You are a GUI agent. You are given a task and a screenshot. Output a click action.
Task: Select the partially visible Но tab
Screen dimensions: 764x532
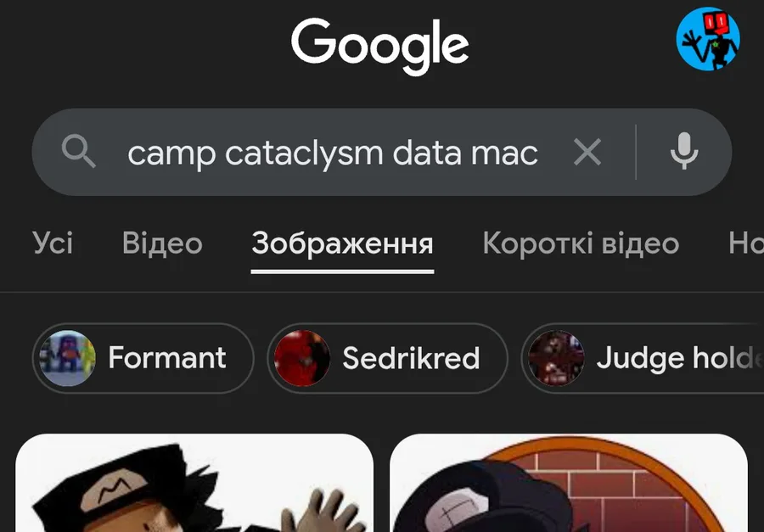pyautogui.click(x=746, y=244)
